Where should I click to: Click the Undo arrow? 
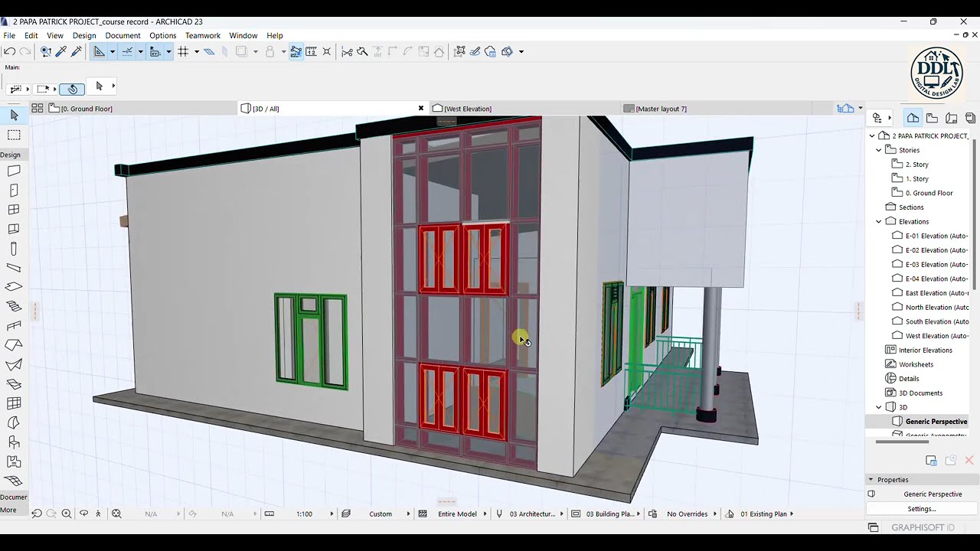coord(9,51)
